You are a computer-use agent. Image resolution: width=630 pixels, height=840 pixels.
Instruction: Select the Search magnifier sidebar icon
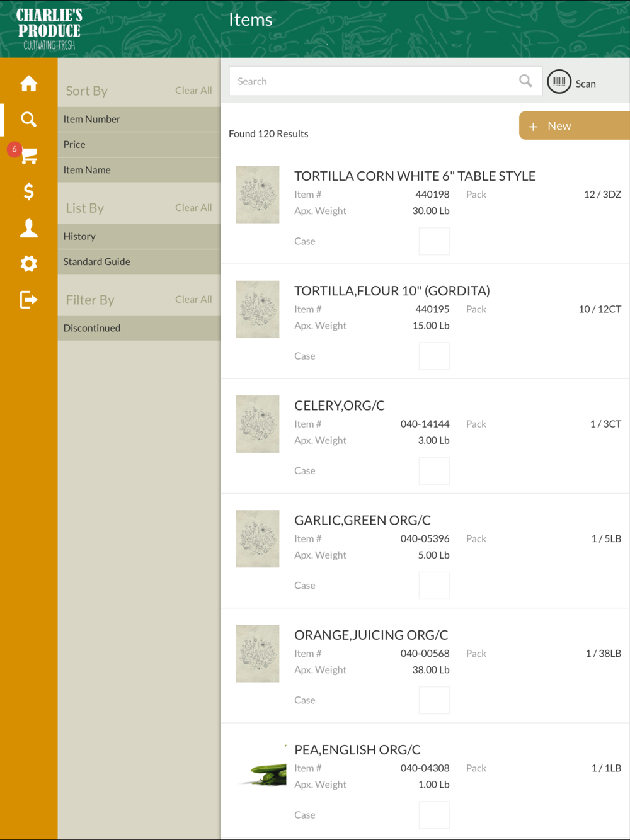click(x=28, y=119)
